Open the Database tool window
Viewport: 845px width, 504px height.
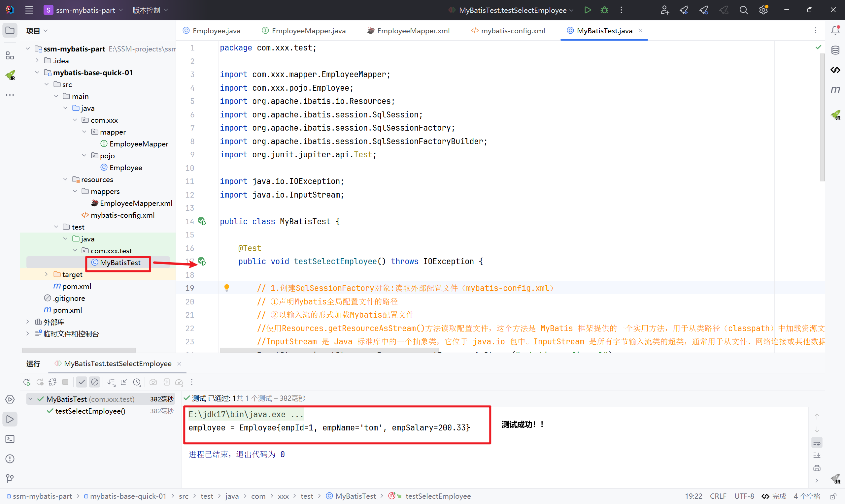(835, 50)
